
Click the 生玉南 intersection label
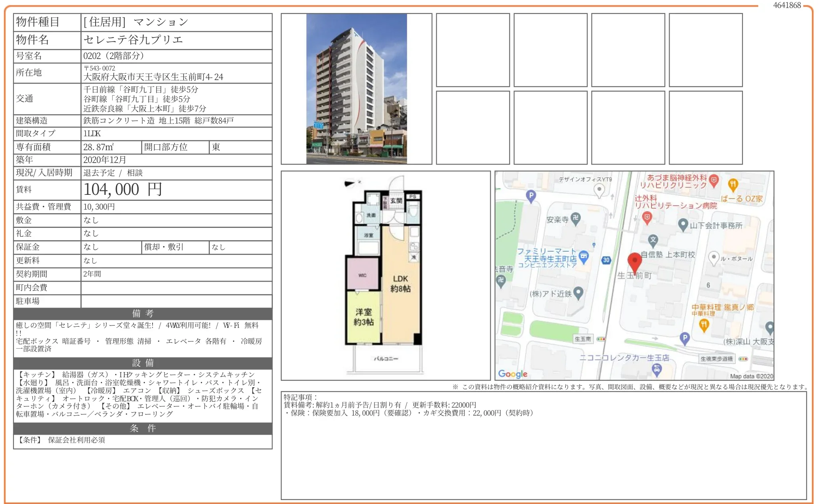click(x=583, y=339)
